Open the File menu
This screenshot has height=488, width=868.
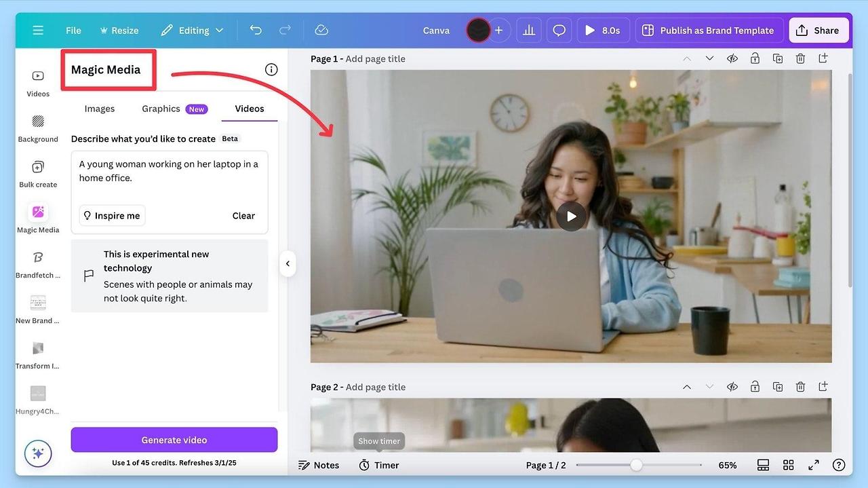[73, 31]
